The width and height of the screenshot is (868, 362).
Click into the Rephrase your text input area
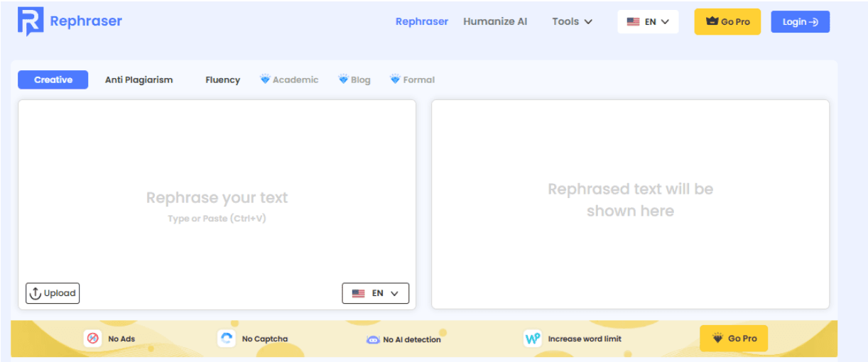tap(217, 204)
